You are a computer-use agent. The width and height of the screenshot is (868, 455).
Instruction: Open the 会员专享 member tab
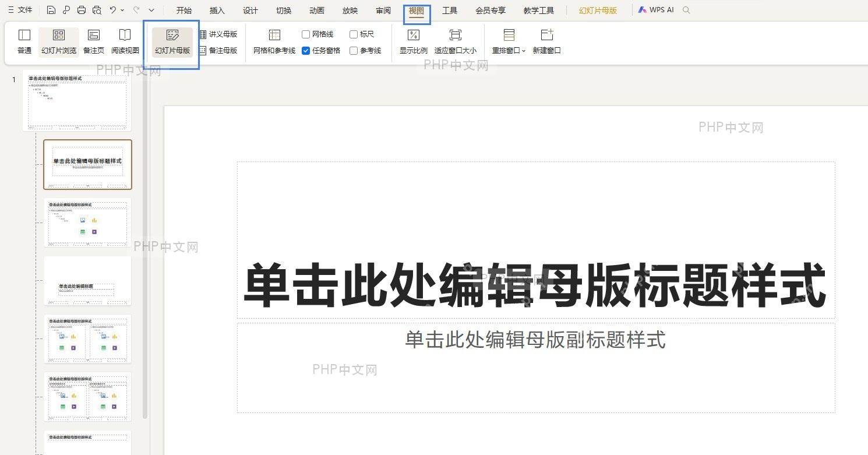(x=491, y=10)
